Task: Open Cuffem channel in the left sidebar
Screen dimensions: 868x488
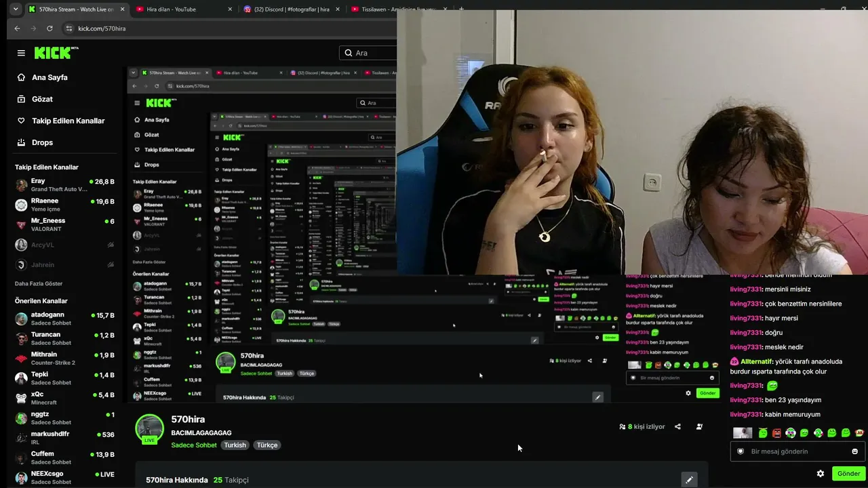Action: (64, 457)
